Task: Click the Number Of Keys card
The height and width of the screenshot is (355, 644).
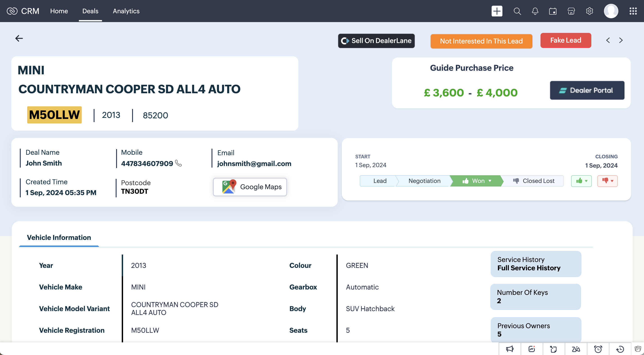Action: pyautogui.click(x=536, y=297)
